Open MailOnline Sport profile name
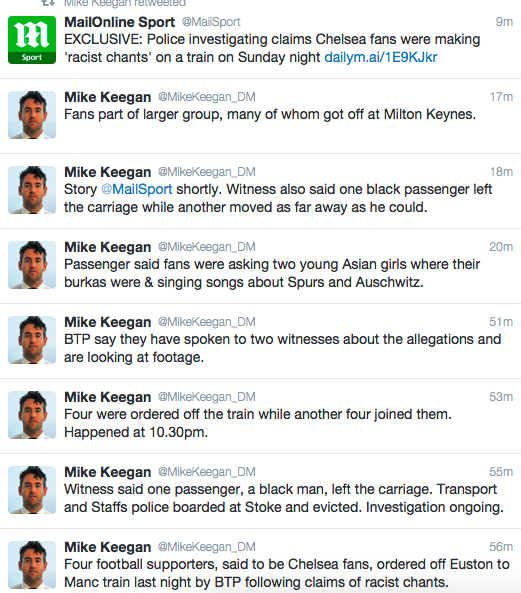This screenshot has height=593, width=521. point(119,22)
